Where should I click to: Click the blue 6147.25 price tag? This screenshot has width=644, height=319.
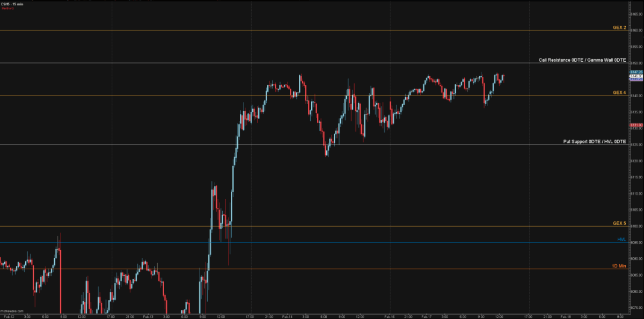(636, 72)
